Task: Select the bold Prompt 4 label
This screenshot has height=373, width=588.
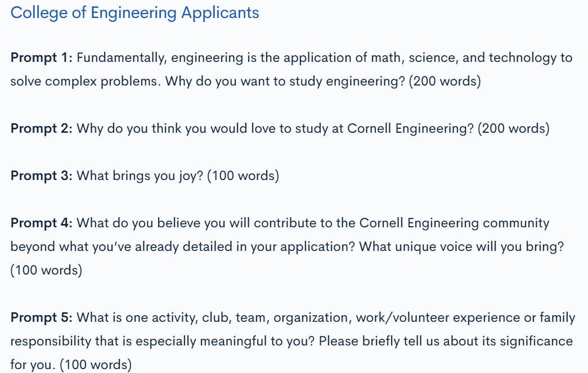Action: tap(41, 223)
